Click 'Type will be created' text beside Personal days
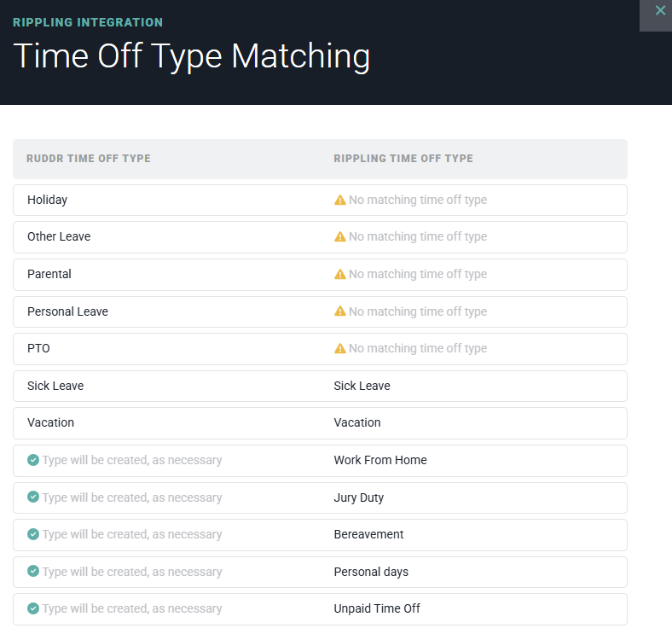Image resolution: width=672 pixels, height=640 pixels. click(x=132, y=572)
